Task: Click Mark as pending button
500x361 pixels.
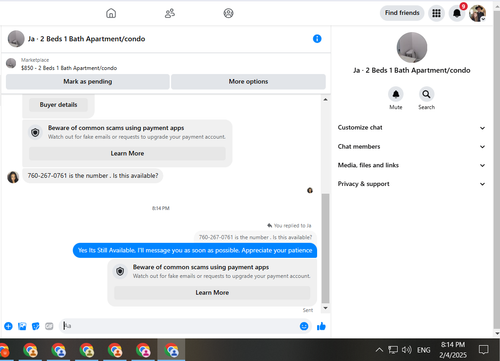Action: pyautogui.click(x=88, y=81)
